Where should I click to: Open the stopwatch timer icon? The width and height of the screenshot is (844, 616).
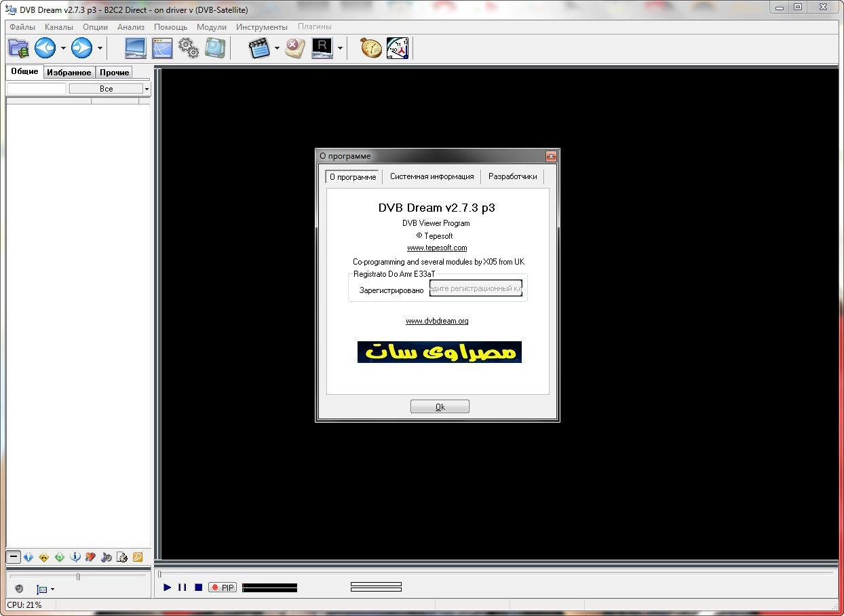pyautogui.click(x=371, y=48)
